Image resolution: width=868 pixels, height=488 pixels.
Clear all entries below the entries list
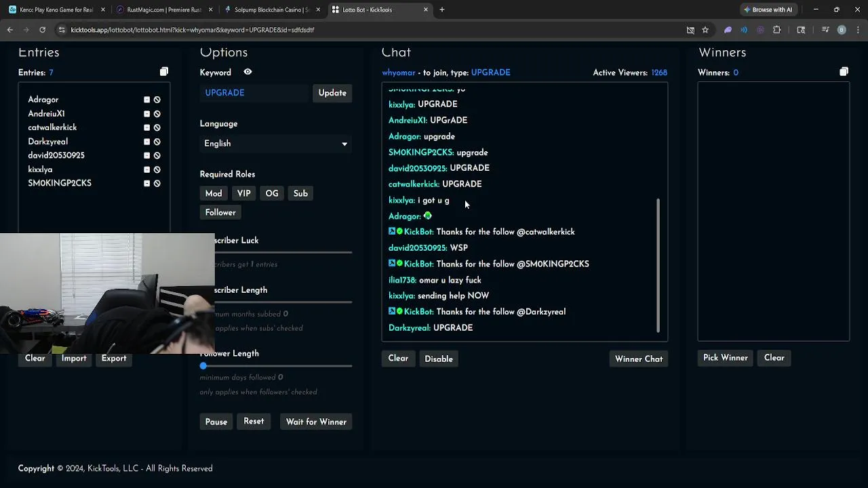[x=35, y=359]
